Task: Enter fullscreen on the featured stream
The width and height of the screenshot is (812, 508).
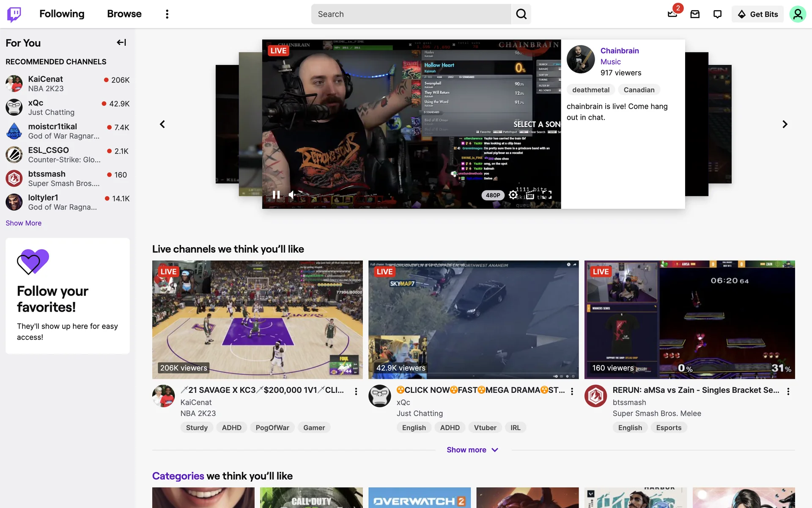Action: [x=547, y=195]
